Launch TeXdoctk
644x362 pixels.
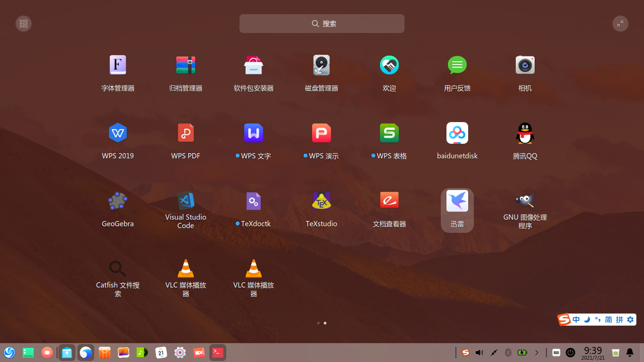tap(254, 201)
